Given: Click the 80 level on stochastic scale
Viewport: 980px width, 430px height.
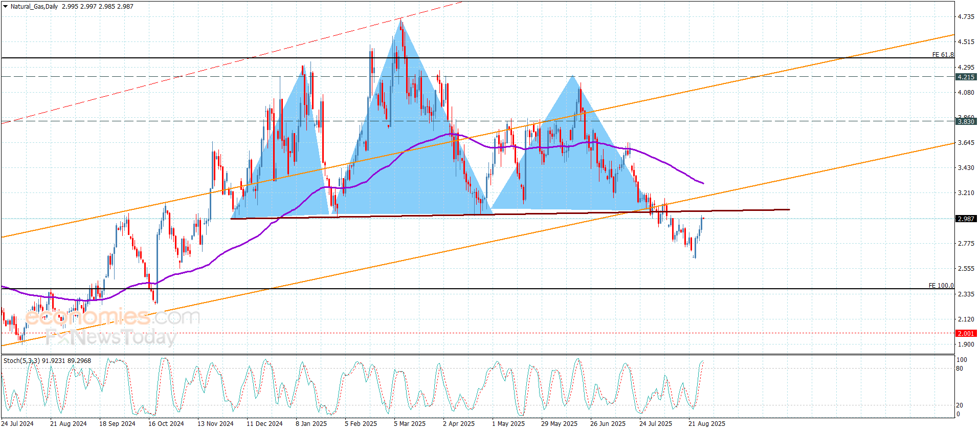Looking at the screenshot, I should pyautogui.click(x=959, y=368).
